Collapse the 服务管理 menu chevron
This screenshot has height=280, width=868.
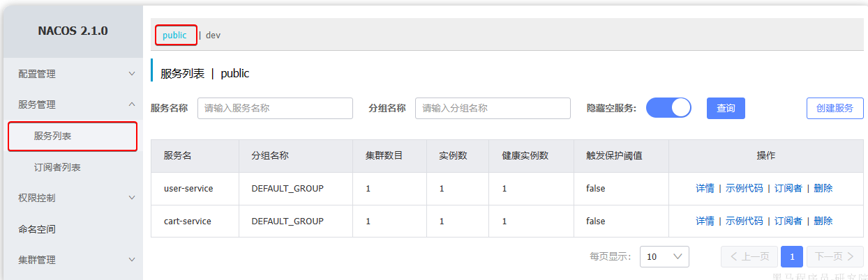click(x=132, y=104)
